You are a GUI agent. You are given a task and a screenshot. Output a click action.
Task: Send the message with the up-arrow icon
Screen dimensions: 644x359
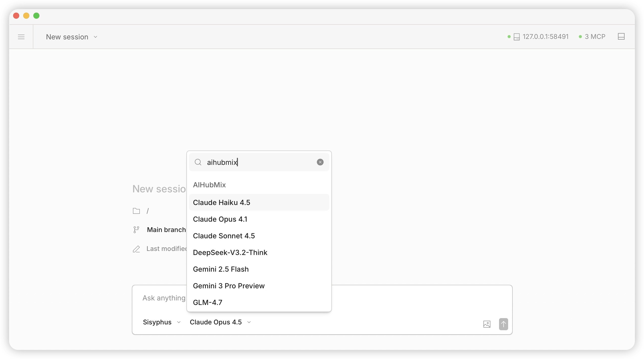pos(503,324)
